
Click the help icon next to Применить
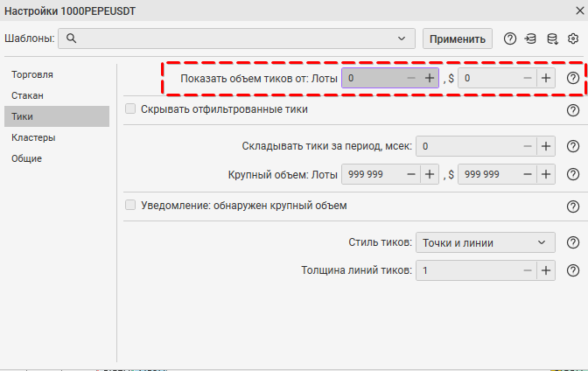click(510, 38)
